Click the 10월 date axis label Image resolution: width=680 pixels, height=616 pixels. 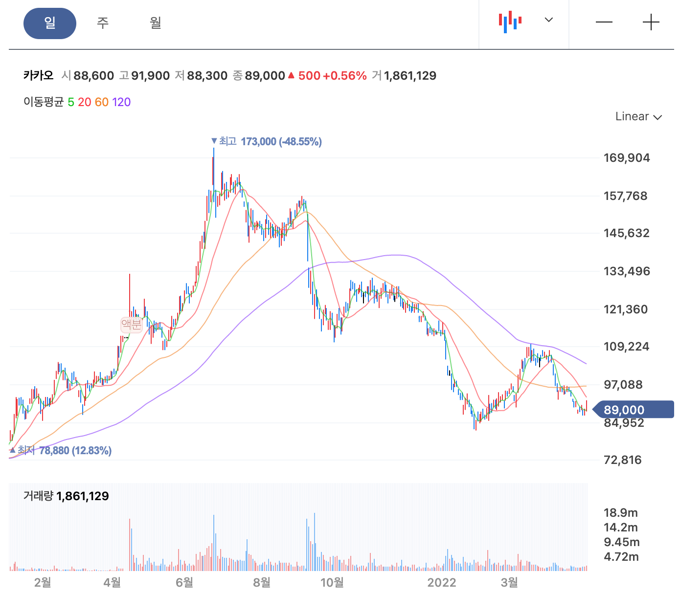pos(332,582)
